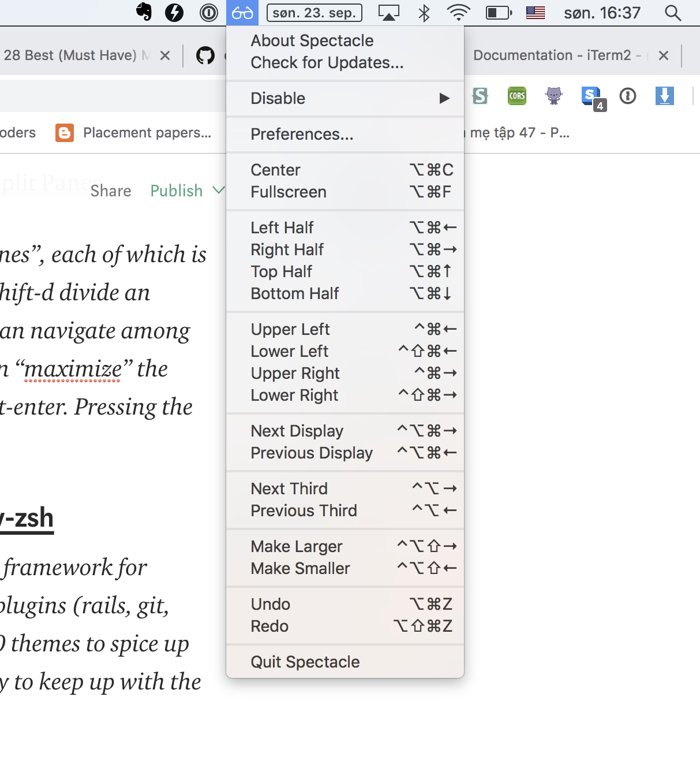The image size is (700, 764).
Task: Choose Previous Display menu item
Action: (x=345, y=453)
